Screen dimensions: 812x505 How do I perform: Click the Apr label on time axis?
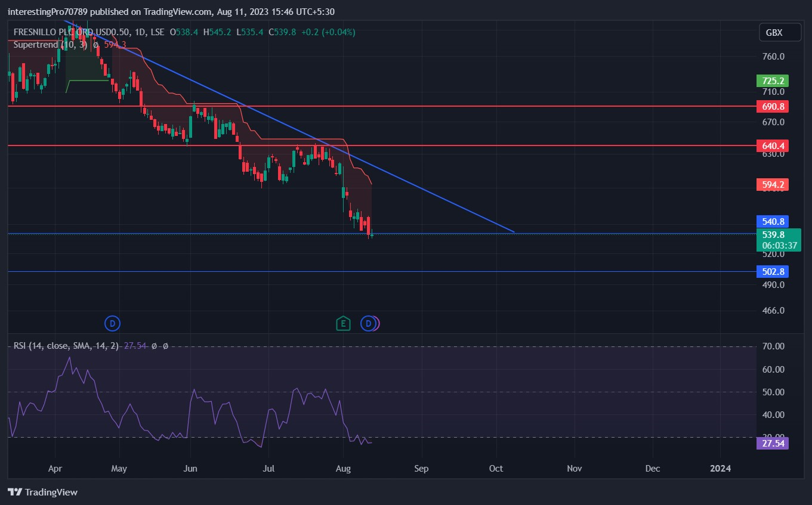(x=55, y=469)
